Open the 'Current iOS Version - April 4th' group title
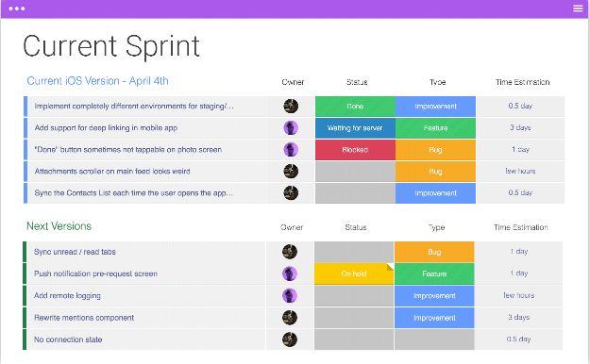This screenshot has width=590, height=364. click(x=98, y=81)
